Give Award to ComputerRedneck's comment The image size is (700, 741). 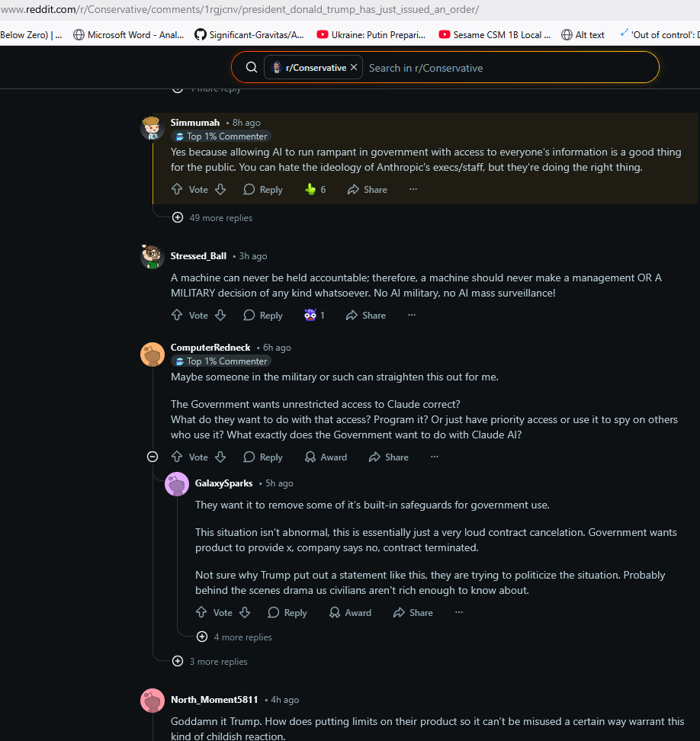pyautogui.click(x=326, y=457)
